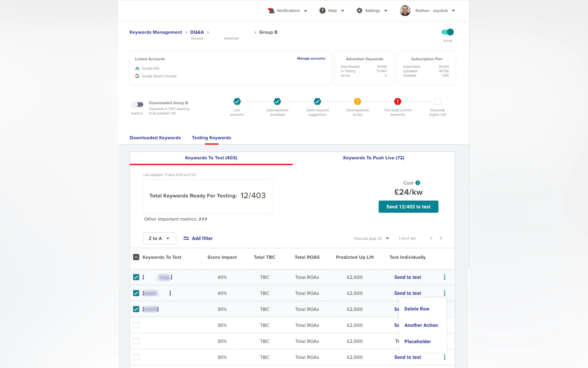
Task: Open the Z to A sort dropdown
Action: click(160, 238)
